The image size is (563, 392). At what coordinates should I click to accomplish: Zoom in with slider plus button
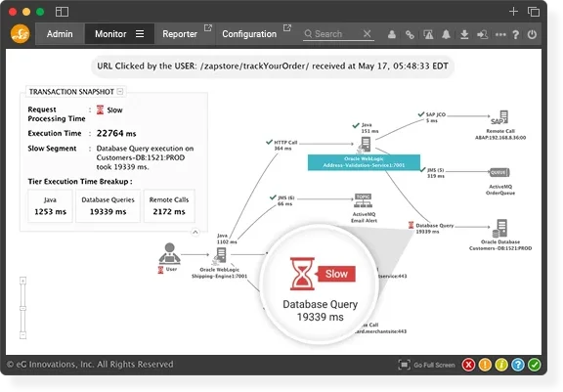pyautogui.click(x=23, y=281)
